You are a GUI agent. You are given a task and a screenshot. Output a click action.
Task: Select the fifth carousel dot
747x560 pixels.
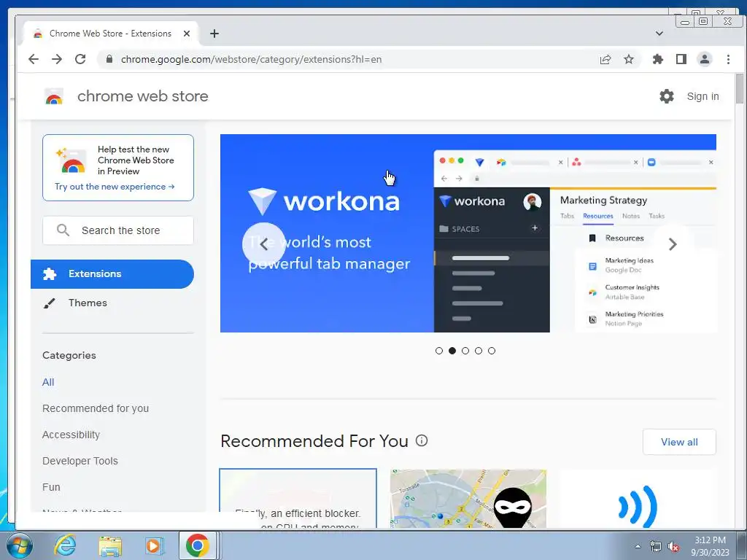tap(492, 351)
